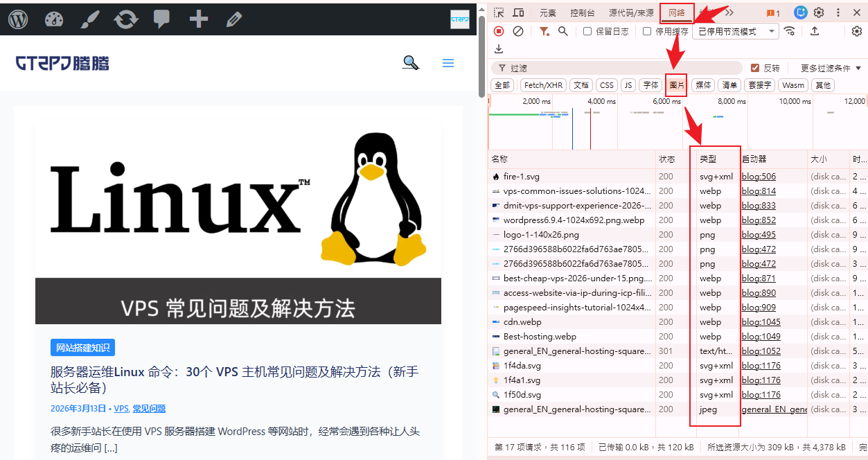
Task: Switch to the 控制台 tab
Action: (x=582, y=12)
